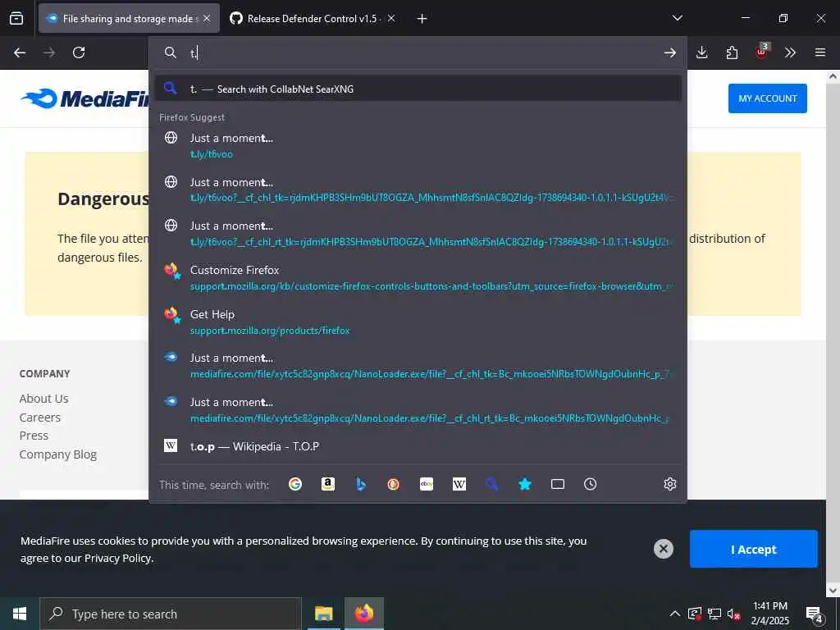The width and height of the screenshot is (840, 630).
Task: Select the Get Help suggestion
Action: (418, 322)
